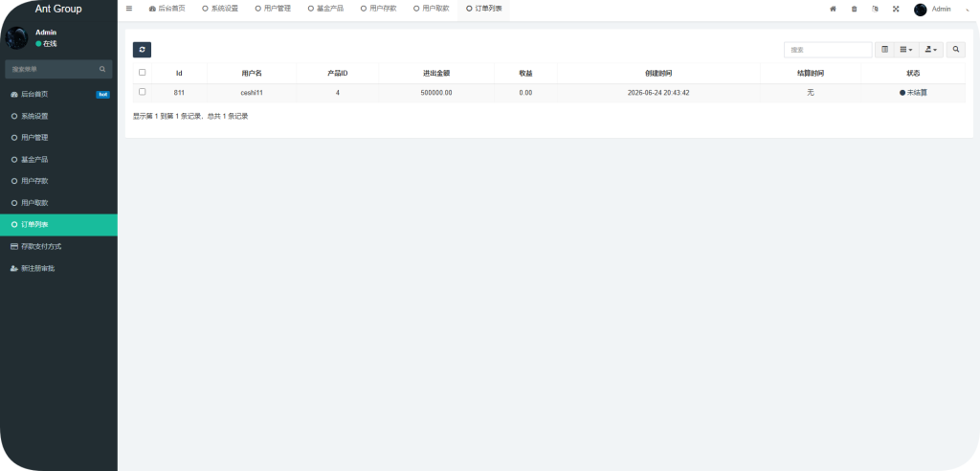Open 新注册审批 in the sidebar
Screen dimensions: 980x471
(58, 268)
